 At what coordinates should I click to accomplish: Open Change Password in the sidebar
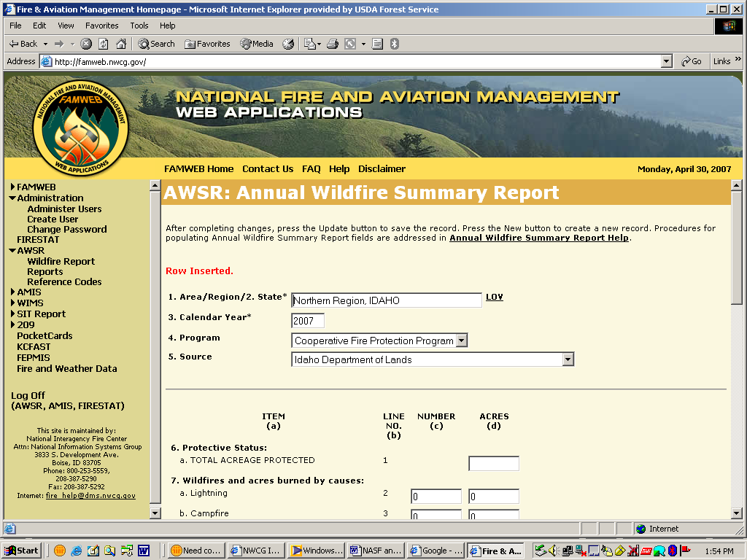click(x=66, y=229)
